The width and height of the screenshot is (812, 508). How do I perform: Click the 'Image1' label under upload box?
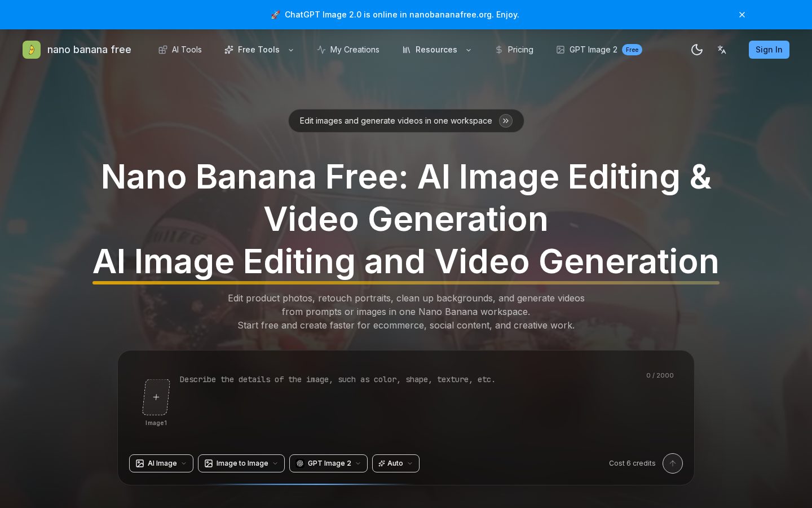pos(156,423)
